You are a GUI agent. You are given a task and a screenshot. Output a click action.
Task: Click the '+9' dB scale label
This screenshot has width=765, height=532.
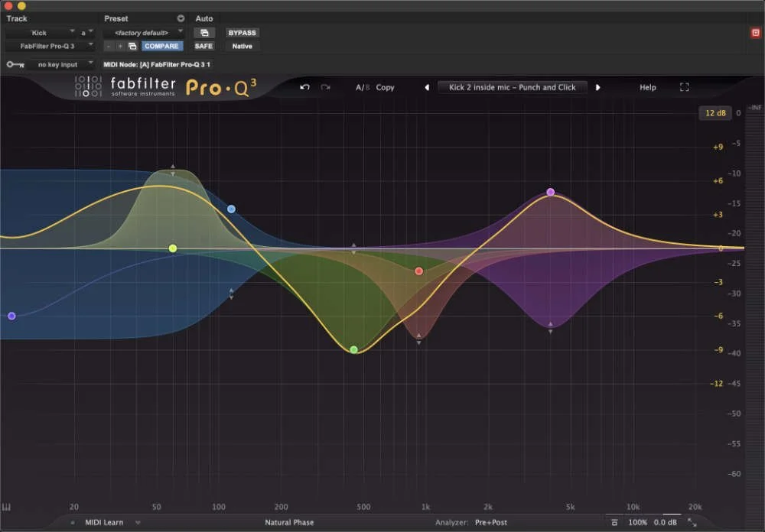(718, 147)
